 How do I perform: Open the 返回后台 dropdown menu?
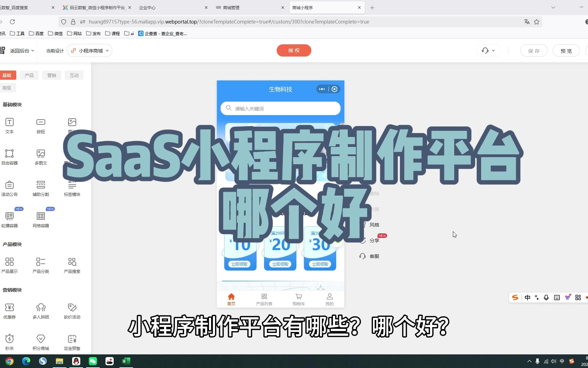pyautogui.click(x=22, y=51)
